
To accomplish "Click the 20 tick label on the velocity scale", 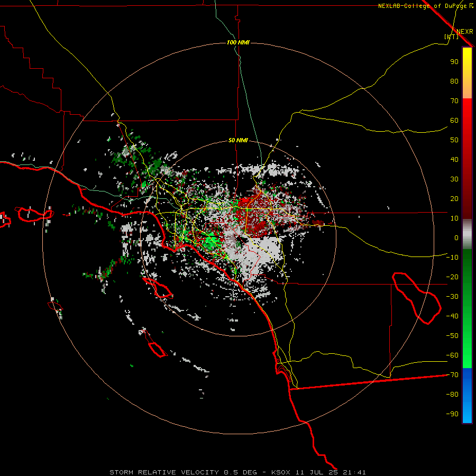I will pyautogui.click(x=454, y=198).
